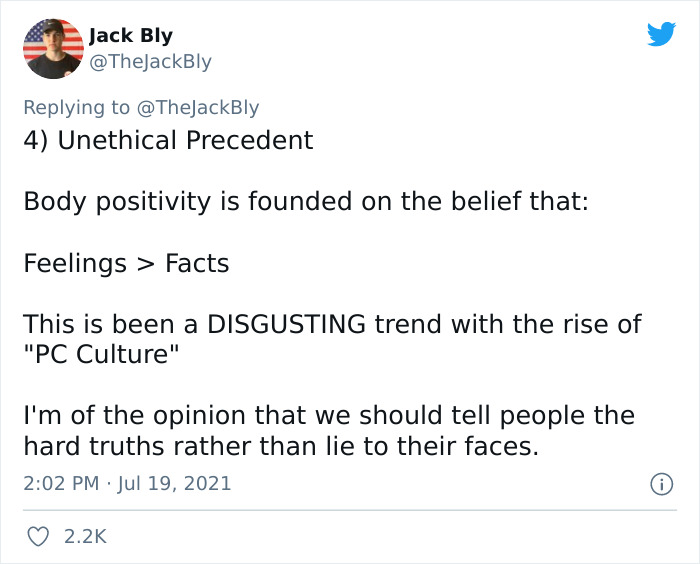Open the @TheJackBly handle below the name

point(150,62)
